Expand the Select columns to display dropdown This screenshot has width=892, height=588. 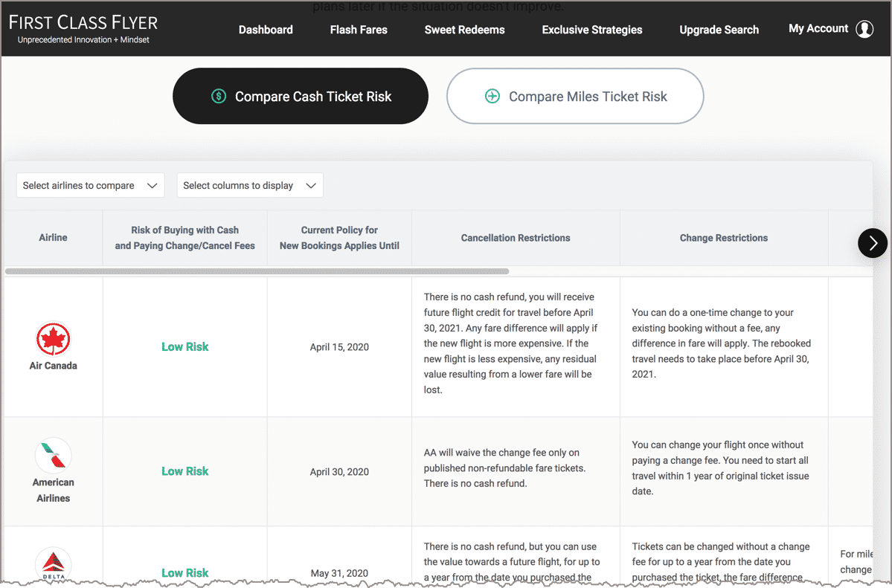(250, 185)
